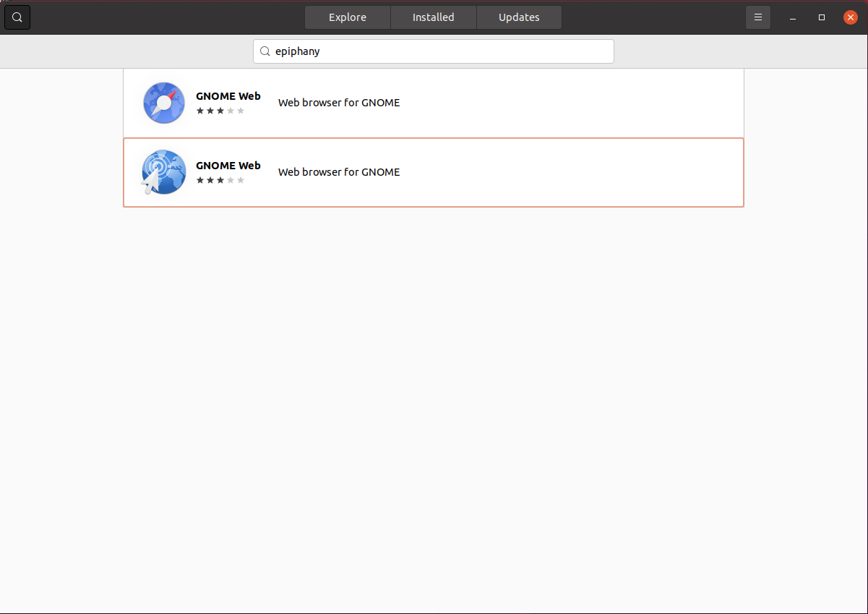Click the magnifier icon inside search field

(x=265, y=51)
